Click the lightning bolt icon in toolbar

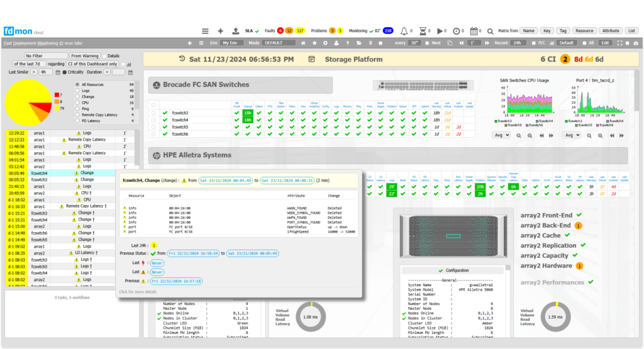[x=347, y=43]
